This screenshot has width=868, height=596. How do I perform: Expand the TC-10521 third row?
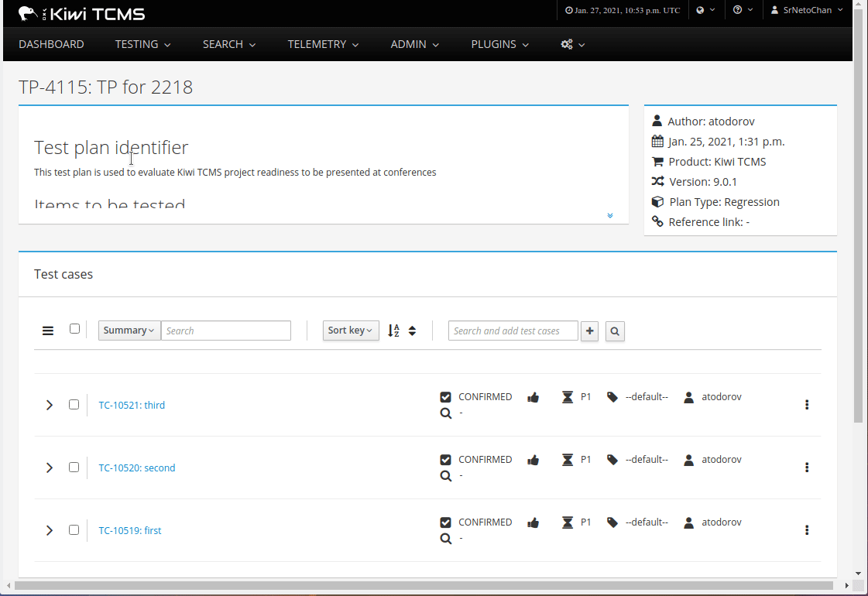[x=50, y=405]
